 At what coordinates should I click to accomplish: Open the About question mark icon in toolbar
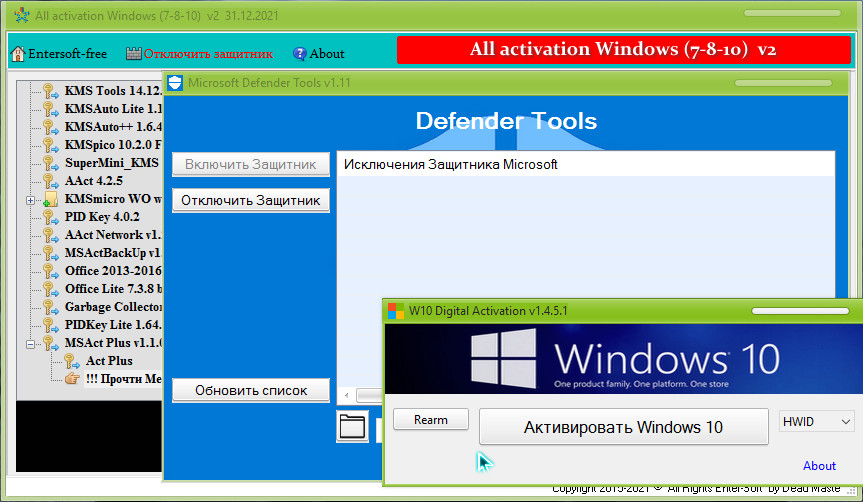point(299,53)
